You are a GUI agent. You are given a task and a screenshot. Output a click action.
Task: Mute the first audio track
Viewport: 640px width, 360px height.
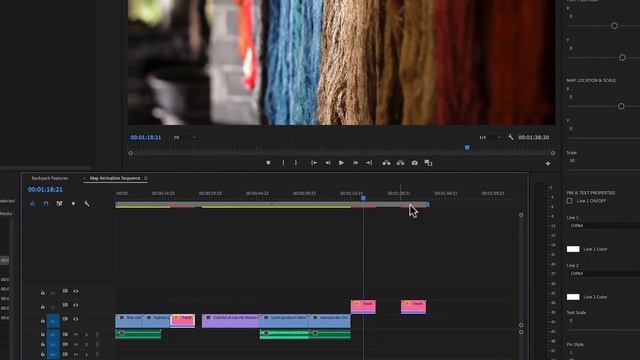(x=76, y=335)
